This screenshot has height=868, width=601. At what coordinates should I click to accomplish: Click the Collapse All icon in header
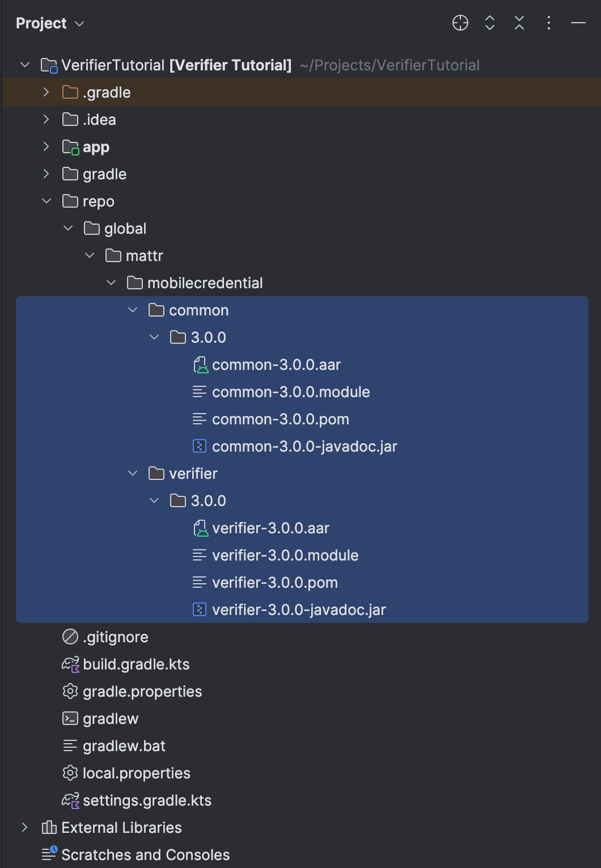tap(519, 23)
